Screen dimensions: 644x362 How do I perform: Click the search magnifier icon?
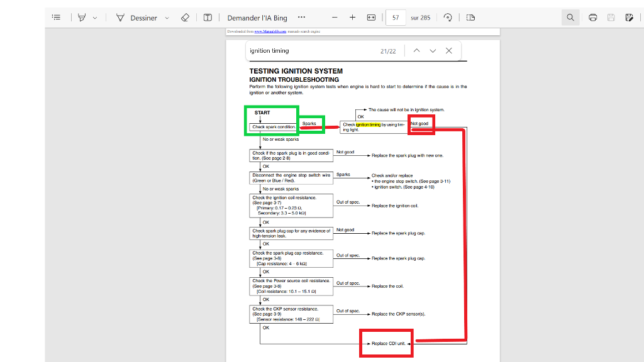[570, 18]
